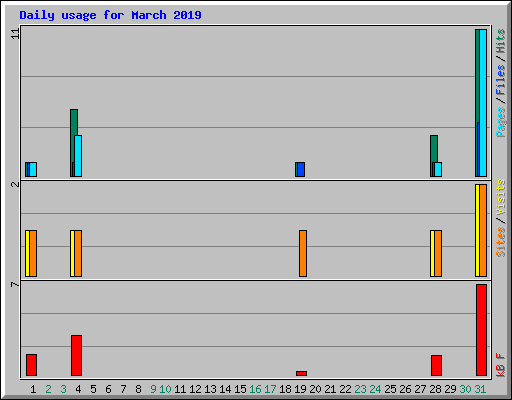Viewport: 512px width, 400px height.
Task: Click the red 'KB F' legend label
Action: point(501,365)
